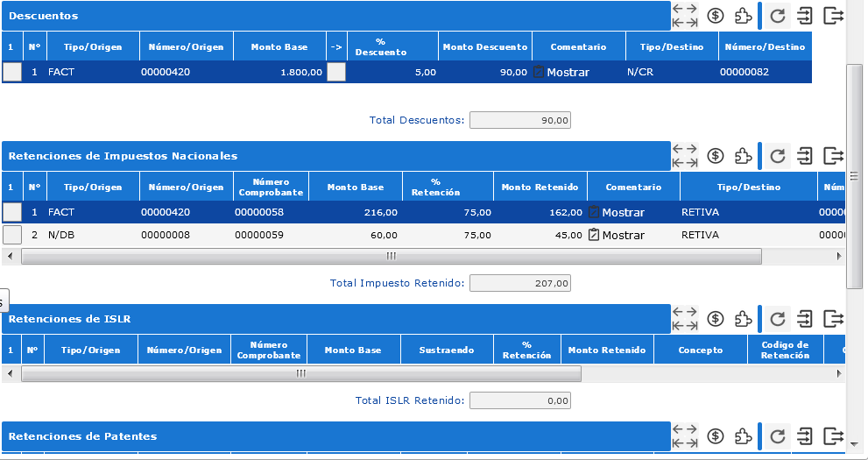Click the enter-arrow icon in Retenciones de ISLR header
Screen dimensions: 868x460
pyautogui.click(x=805, y=319)
